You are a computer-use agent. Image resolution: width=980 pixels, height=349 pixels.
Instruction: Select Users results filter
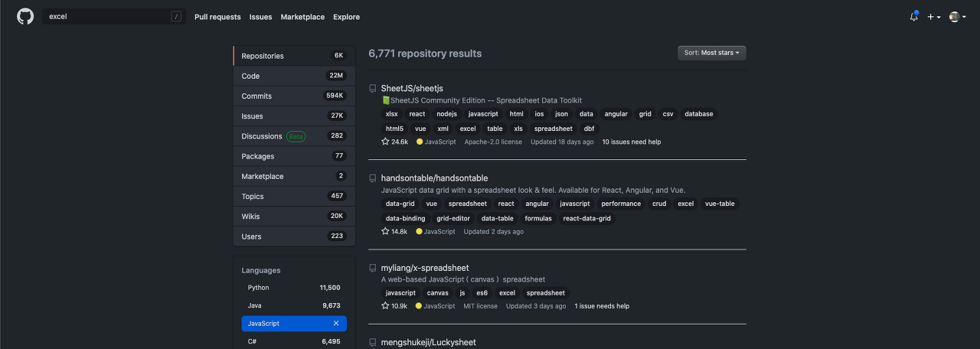294,236
